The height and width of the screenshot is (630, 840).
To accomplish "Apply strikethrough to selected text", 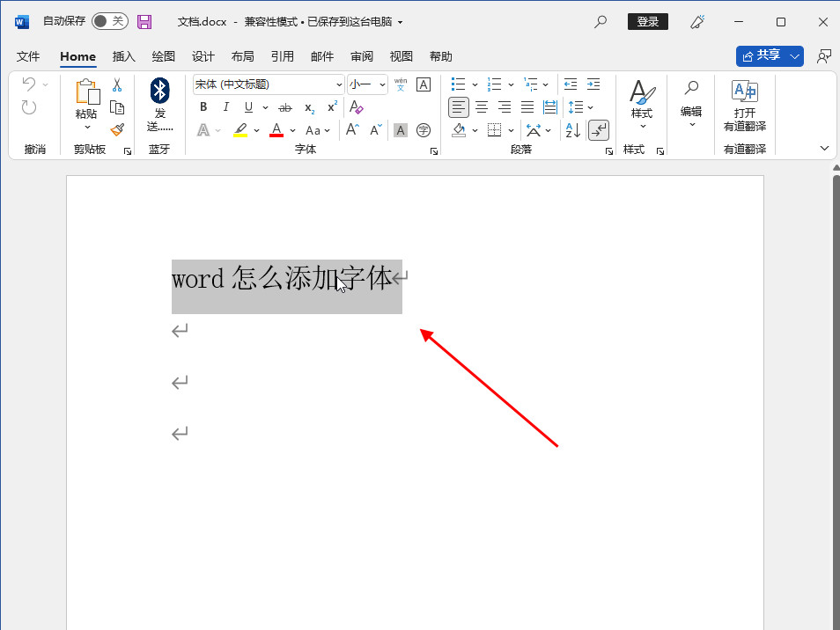I will [x=284, y=107].
